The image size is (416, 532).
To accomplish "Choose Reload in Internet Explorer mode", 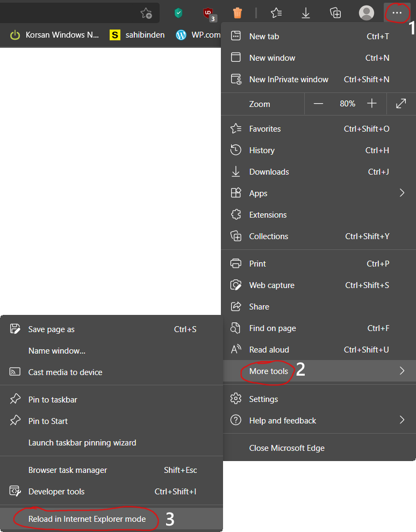I will [87, 519].
